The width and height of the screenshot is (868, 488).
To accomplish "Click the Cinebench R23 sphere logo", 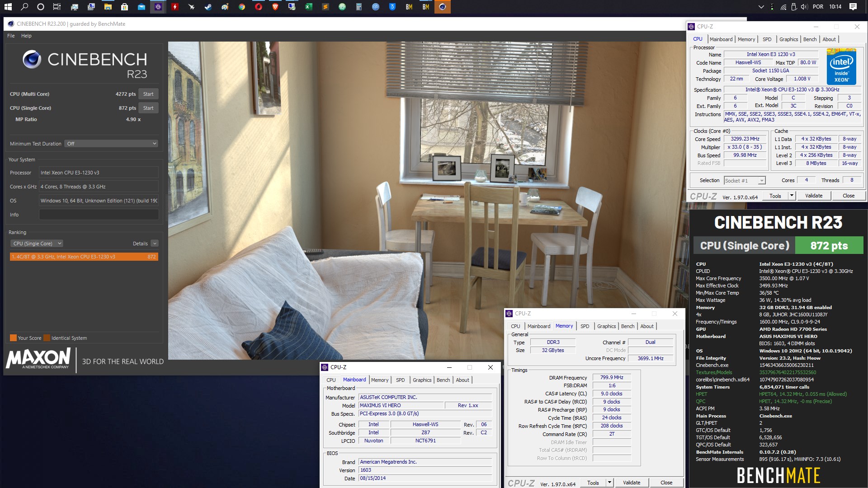I will coord(32,60).
